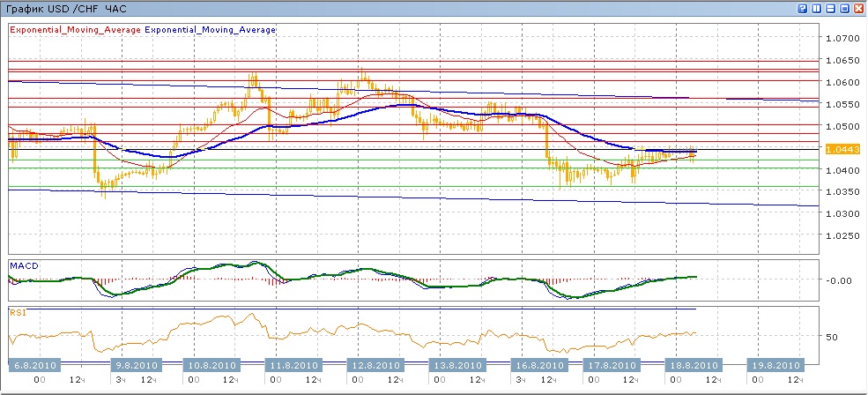Click the vertical split layout icon
868x395 pixels.
pyautogui.click(x=816, y=8)
